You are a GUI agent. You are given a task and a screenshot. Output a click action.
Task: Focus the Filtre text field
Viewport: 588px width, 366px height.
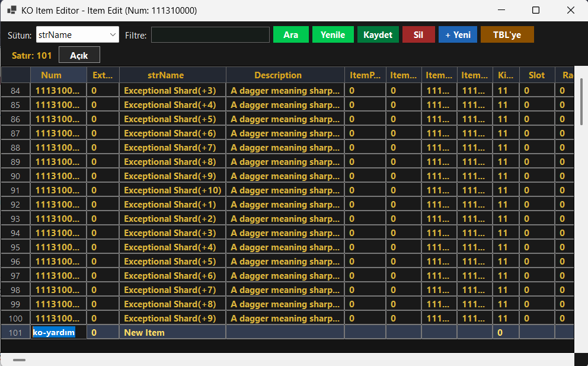210,35
